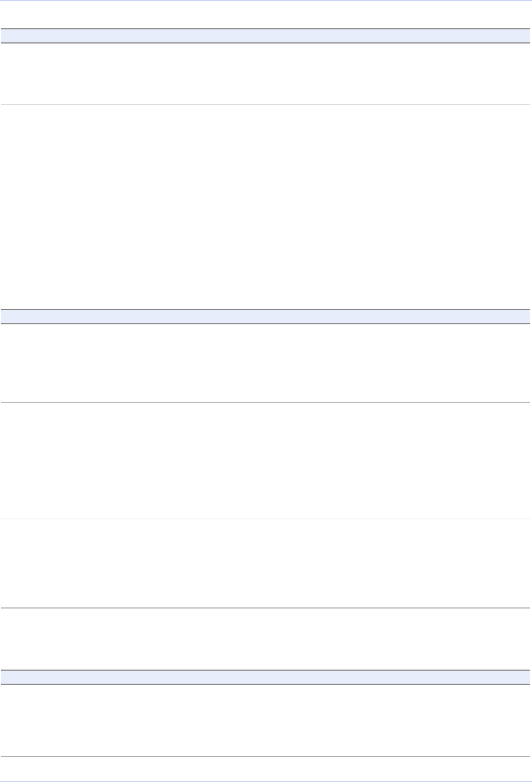The height and width of the screenshot is (782, 532).
Task: Click first gray separator below middle header
Action: [x=265, y=402]
